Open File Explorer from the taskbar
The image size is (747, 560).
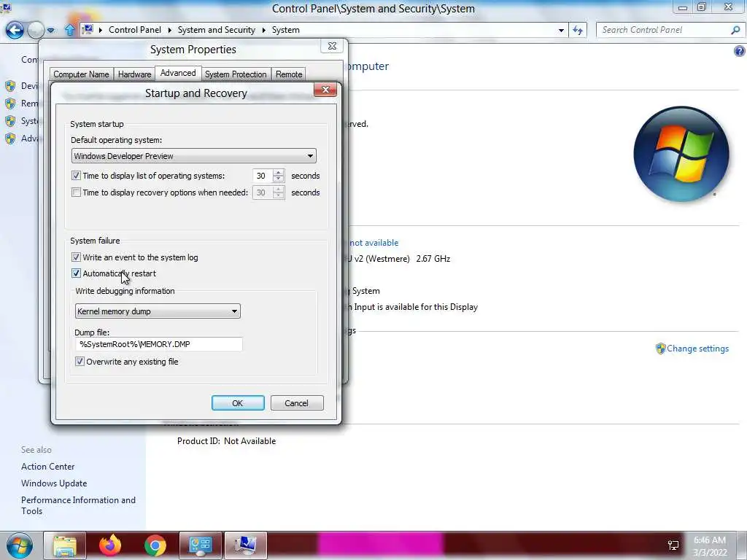tap(65, 545)
